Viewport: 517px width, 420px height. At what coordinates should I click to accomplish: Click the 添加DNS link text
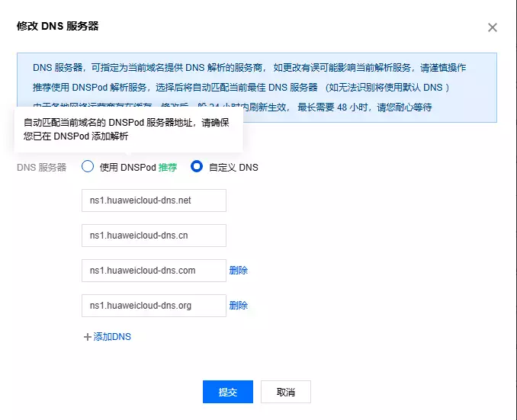coord(112,336)
